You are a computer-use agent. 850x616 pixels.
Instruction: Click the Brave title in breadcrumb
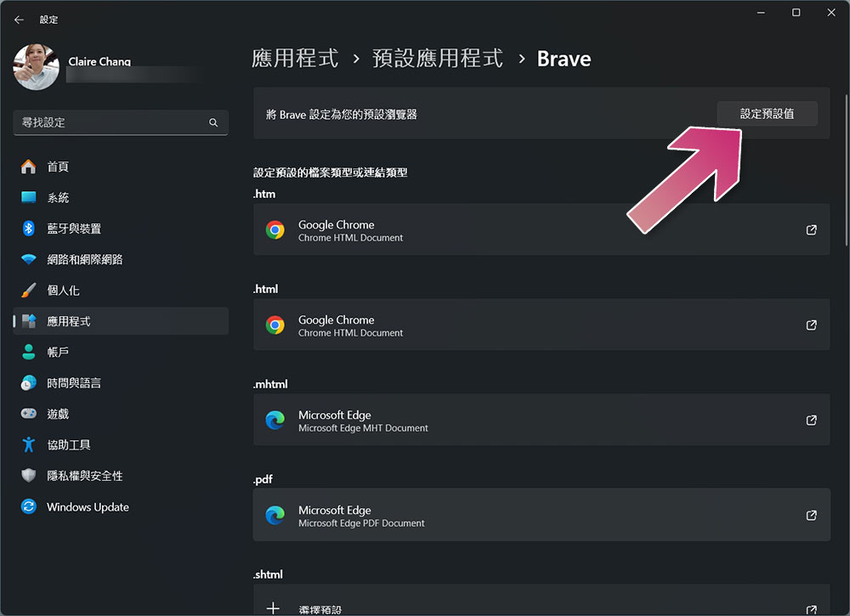pos(564,59)
